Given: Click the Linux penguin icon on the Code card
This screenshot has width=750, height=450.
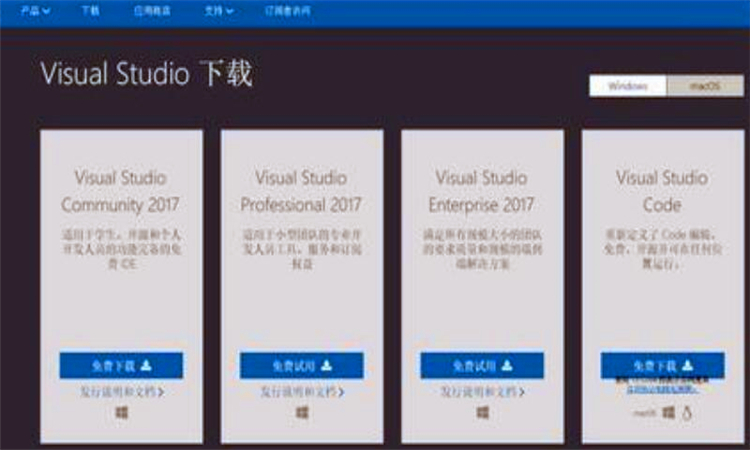Looking at the screenshot, I should [687, 413].
